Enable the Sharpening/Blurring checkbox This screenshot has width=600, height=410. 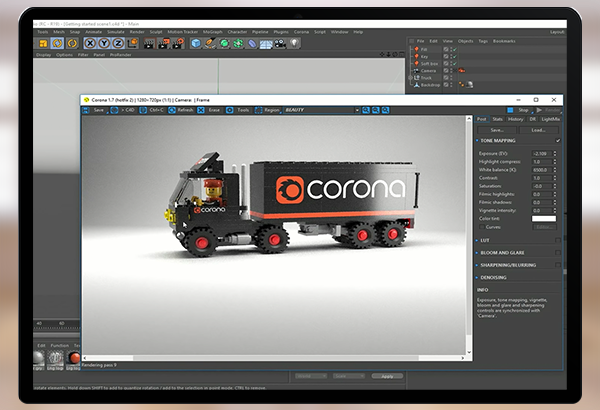558,265
